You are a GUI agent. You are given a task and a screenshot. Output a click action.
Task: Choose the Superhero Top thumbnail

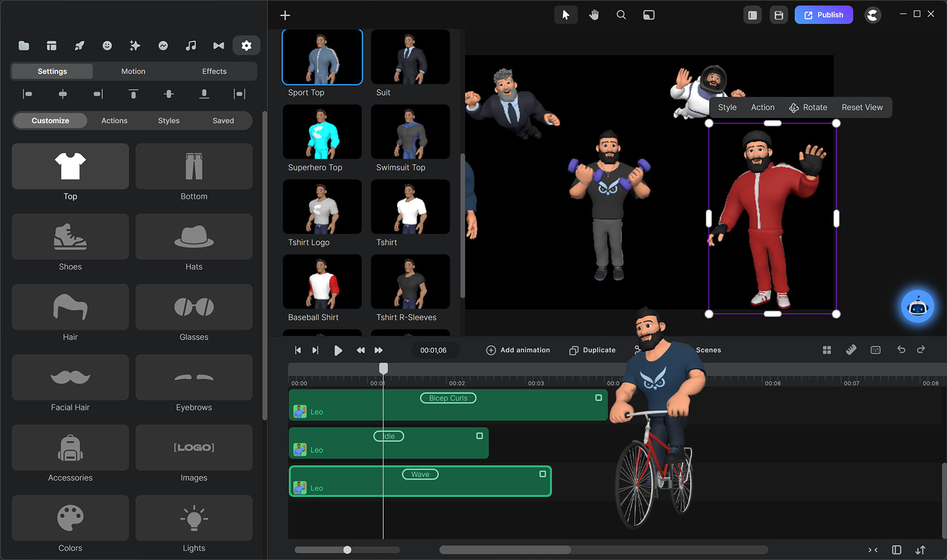coord(322,132)
